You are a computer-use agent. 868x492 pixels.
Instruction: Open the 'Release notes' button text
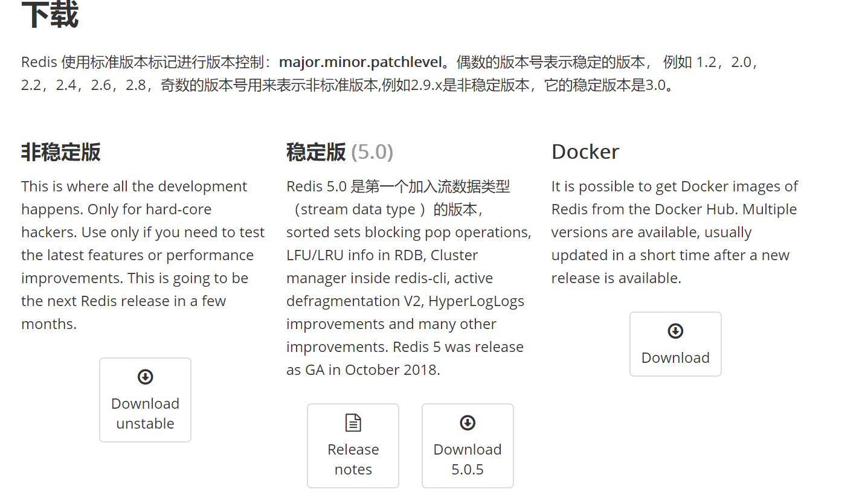(353, 459)
